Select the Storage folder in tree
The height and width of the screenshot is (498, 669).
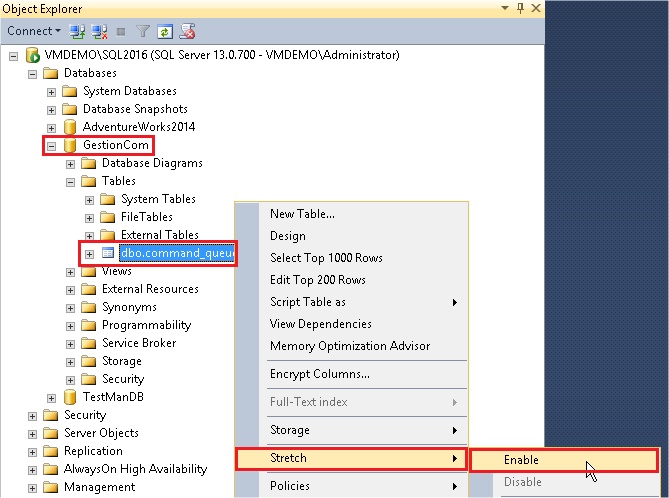(122, 361)
